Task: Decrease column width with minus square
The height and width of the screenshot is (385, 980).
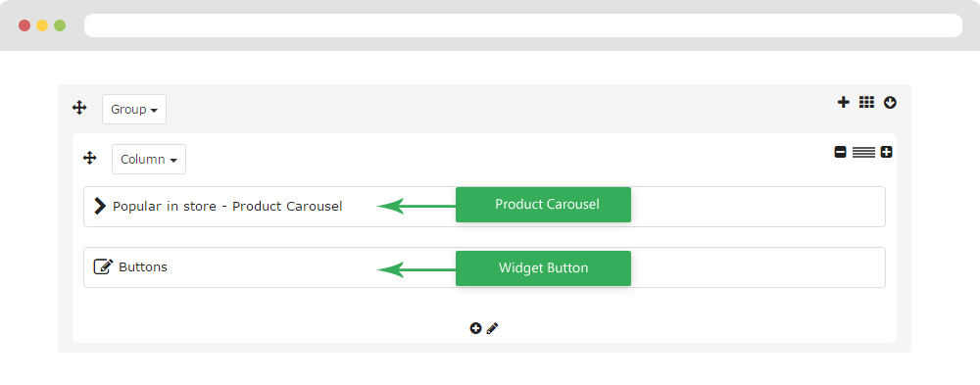Action: click(x=841, y=152)
